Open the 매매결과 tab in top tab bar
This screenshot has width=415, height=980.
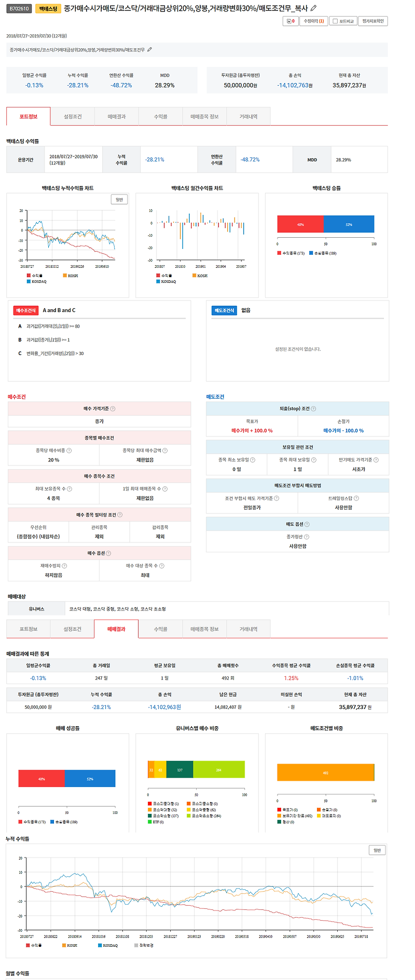pyautogui.click(x=117, y=117)
